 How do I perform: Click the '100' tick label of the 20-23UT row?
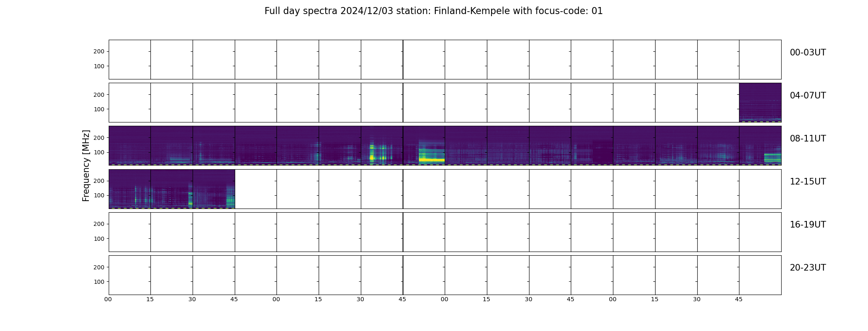tap(99, 282)
